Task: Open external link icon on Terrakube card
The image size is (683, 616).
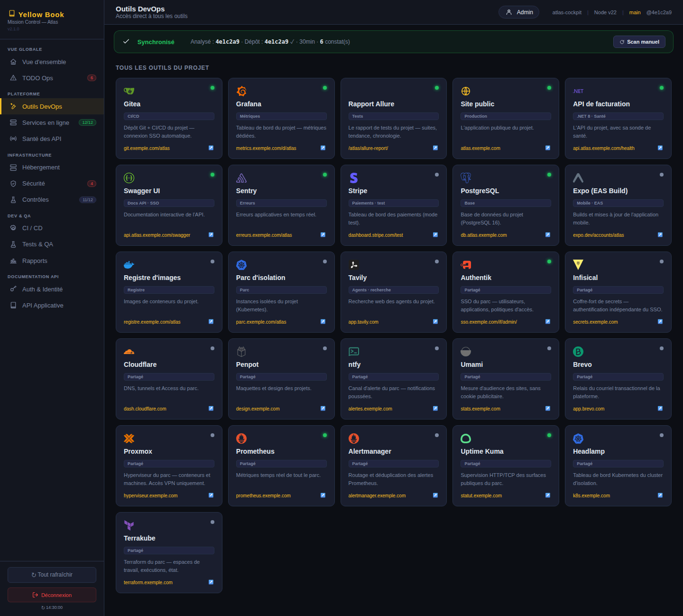Action: pyautogui.click(x=211, y=582)
